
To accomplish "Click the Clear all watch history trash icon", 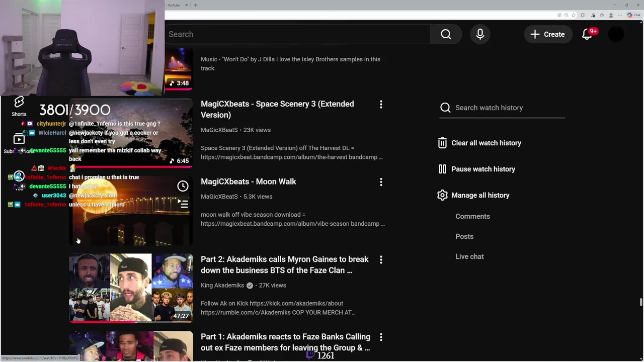I will 442,143.
